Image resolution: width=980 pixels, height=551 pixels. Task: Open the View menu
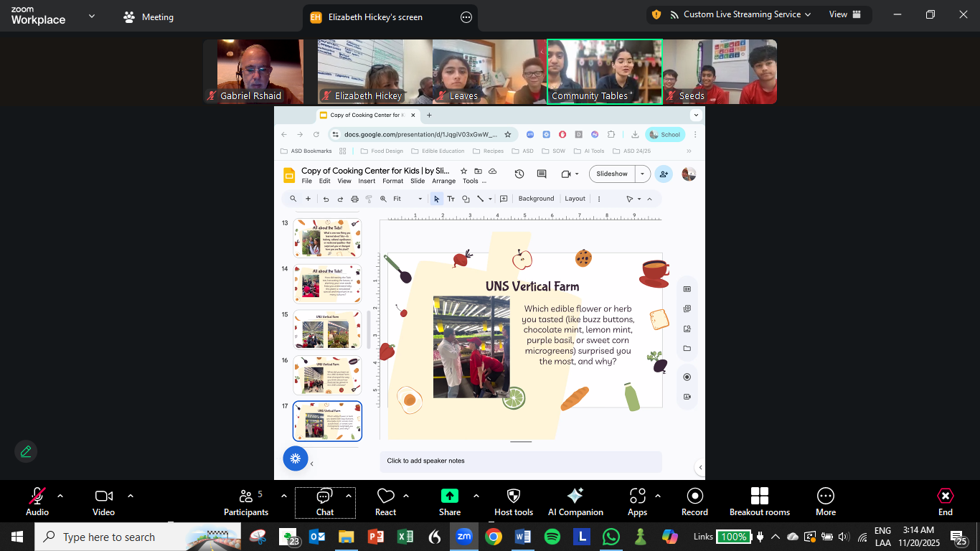pyautogui.click(x=844, y=14)
